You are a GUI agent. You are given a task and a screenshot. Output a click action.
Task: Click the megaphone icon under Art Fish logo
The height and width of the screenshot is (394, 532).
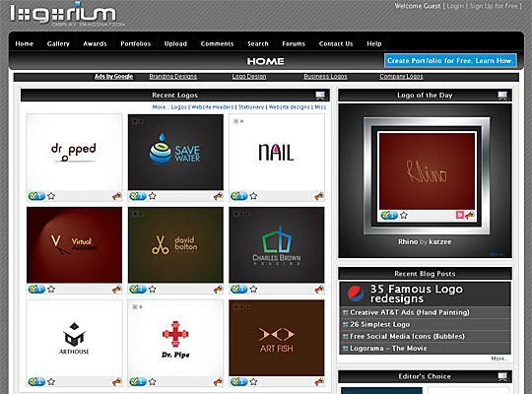point(319,382)
